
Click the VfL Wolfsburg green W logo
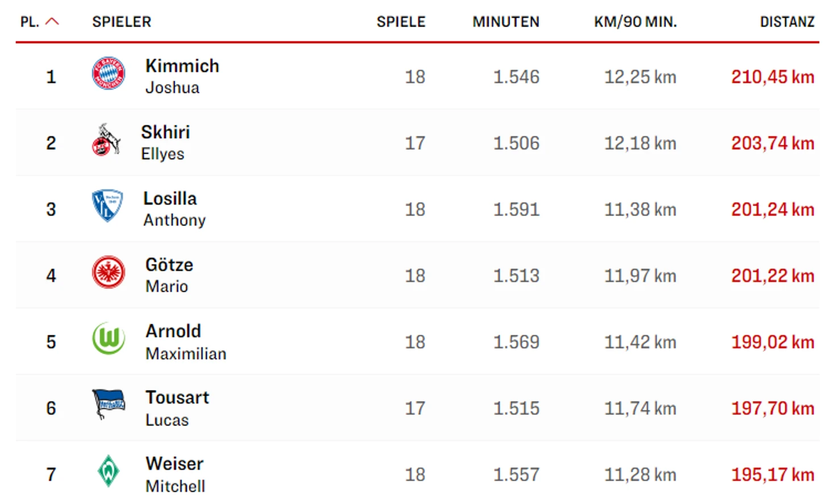click(108, 338)
